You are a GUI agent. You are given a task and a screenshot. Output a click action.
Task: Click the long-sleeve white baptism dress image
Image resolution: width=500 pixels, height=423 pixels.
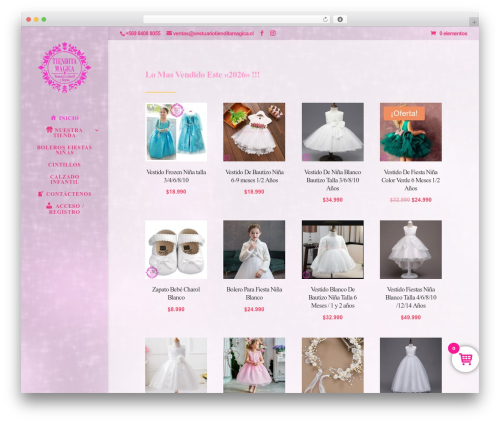[x=333, y=249]
